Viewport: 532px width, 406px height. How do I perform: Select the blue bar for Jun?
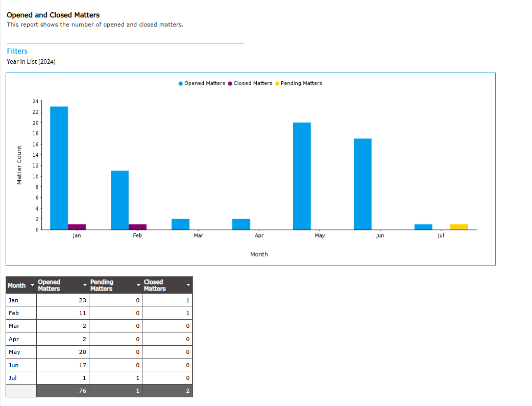pyautogui.click(x=362, y=184)
